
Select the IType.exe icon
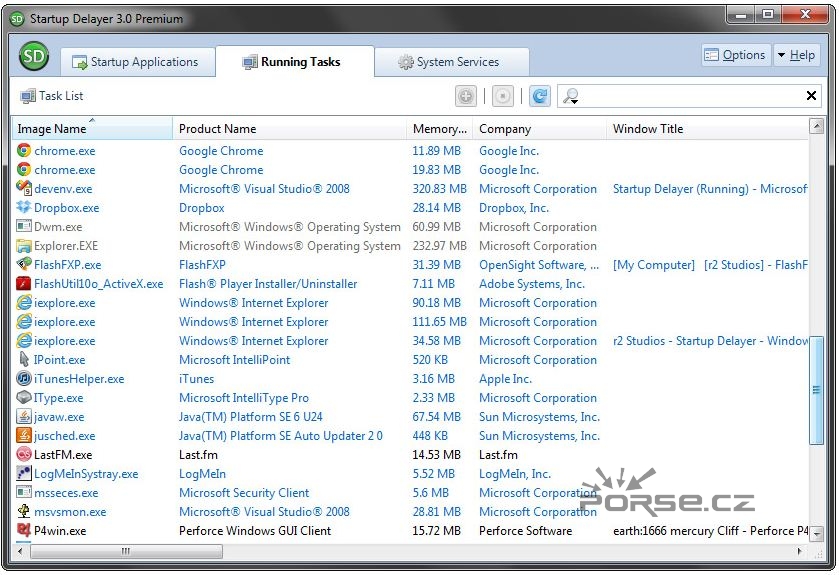(24, 397)
